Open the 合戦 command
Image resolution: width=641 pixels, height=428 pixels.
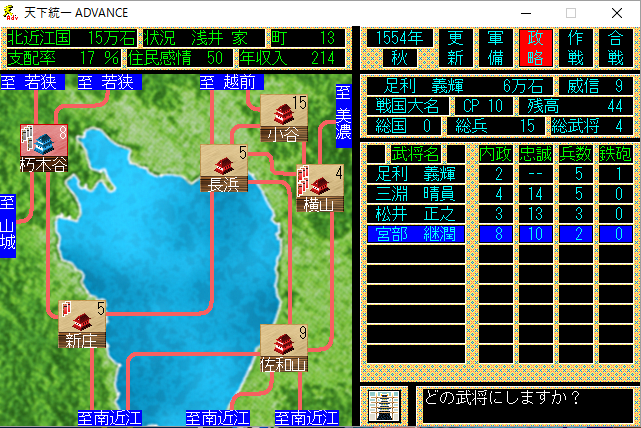[615, 48]
